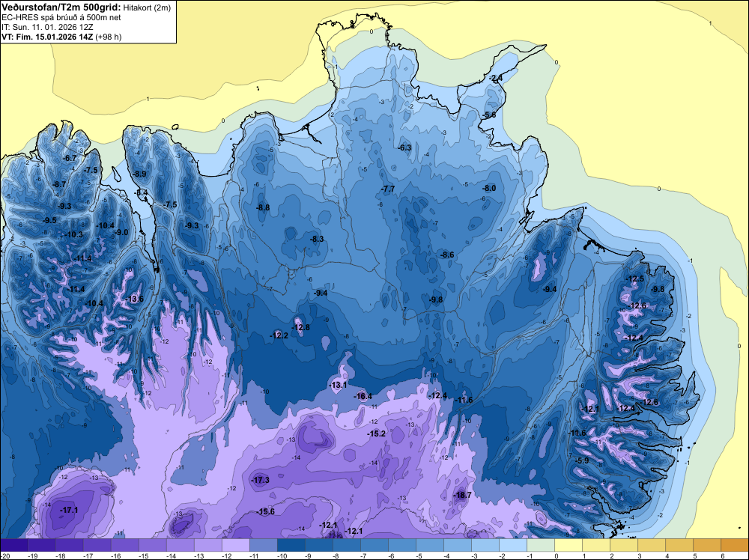Click the -5.9 temperature label
The image size is (749, 560).
coord(582,460)
